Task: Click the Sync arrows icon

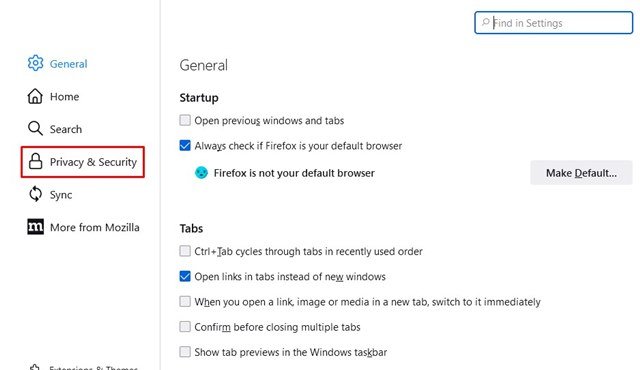Action: pyautogui.click(x=36, y=194)
